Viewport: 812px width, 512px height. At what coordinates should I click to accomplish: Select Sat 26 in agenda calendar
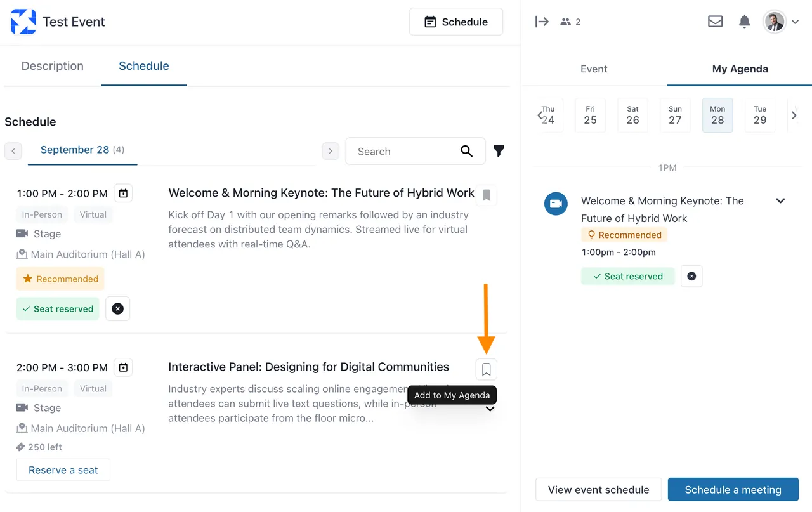click(x=632, y=115)
